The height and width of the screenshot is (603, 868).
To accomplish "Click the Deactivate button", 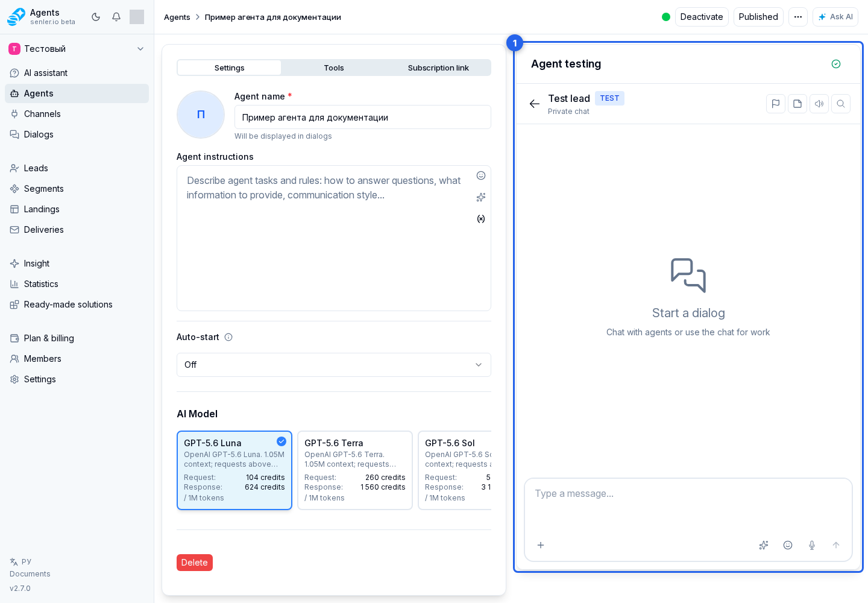I will pyautogui.click(x=702, y=17).
